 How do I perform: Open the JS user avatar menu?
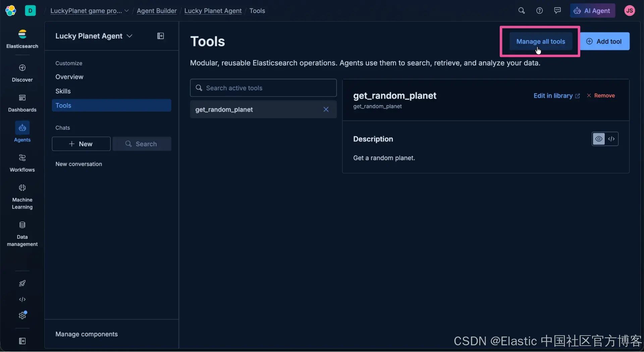click(x=630, y=11)
